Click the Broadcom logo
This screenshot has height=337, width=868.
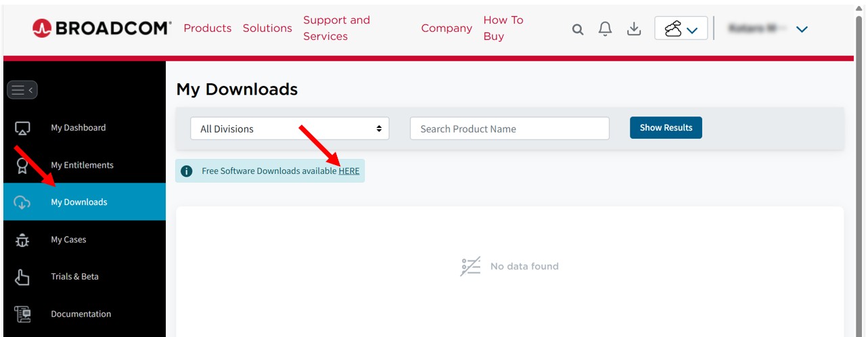point(102,28)
